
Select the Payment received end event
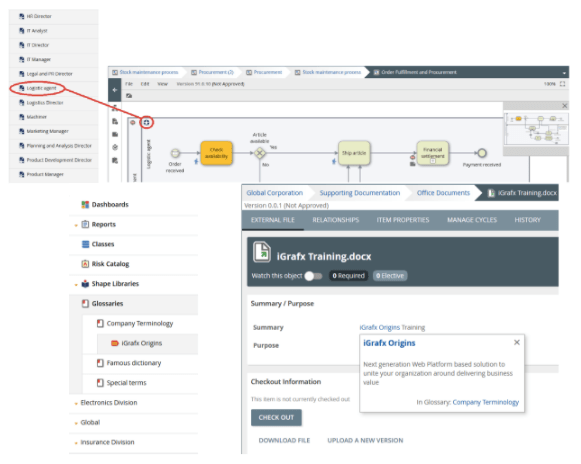coord(482,153)
